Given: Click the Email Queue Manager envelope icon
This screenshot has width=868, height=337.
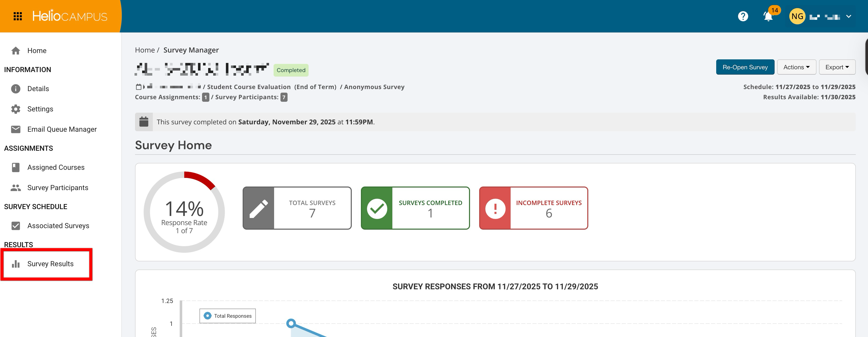Looking at the screenshot, I should click(15, 129).
